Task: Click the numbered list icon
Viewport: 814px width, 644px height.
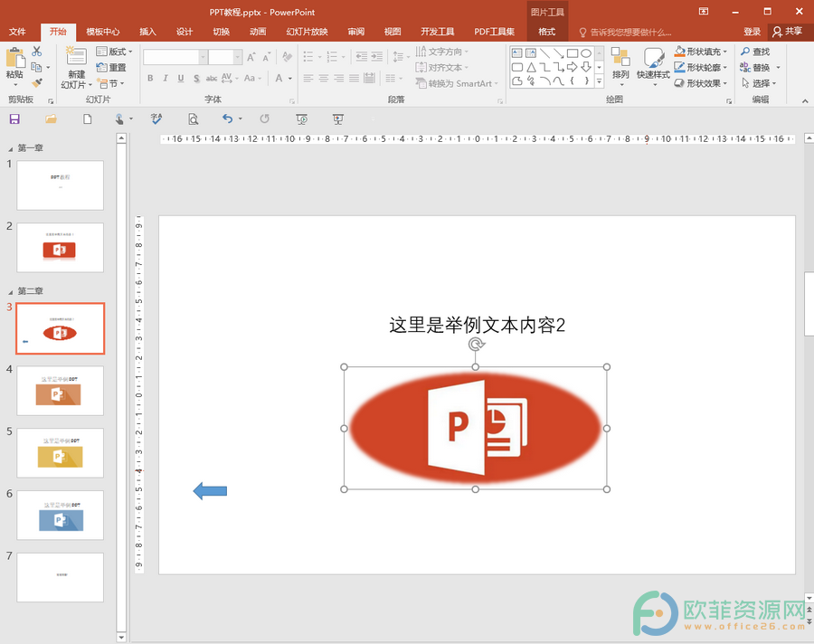Action: 332,57
